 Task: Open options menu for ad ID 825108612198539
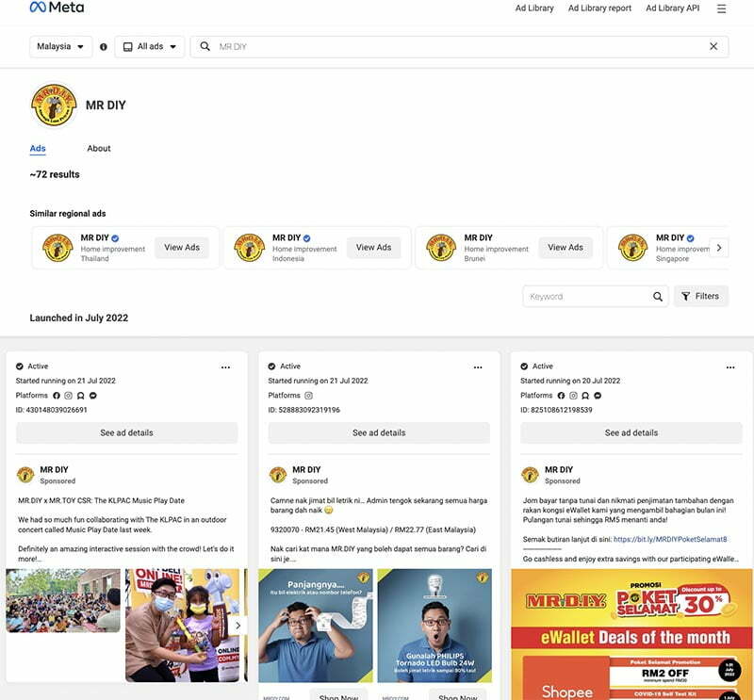coord(730,367)
